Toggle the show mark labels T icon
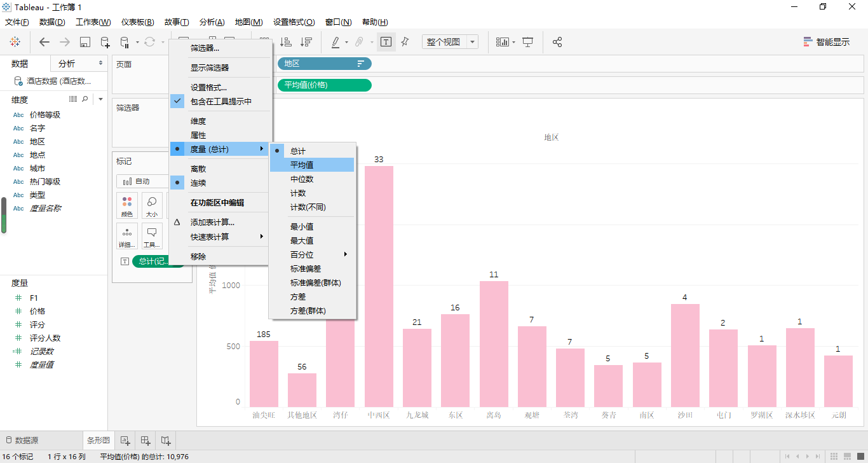 [x=386, y=42]
